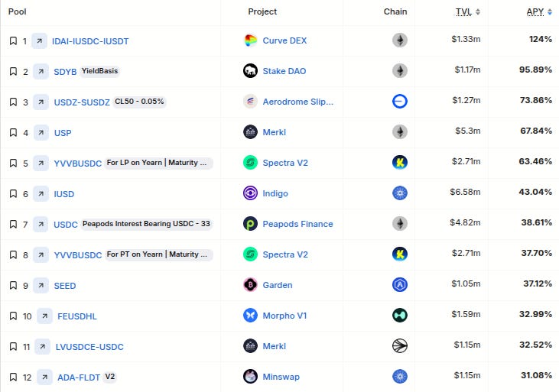Viewport: 559px width, 392px height.
Task: Open external link icon for IUSD
Action: (41, 194)
